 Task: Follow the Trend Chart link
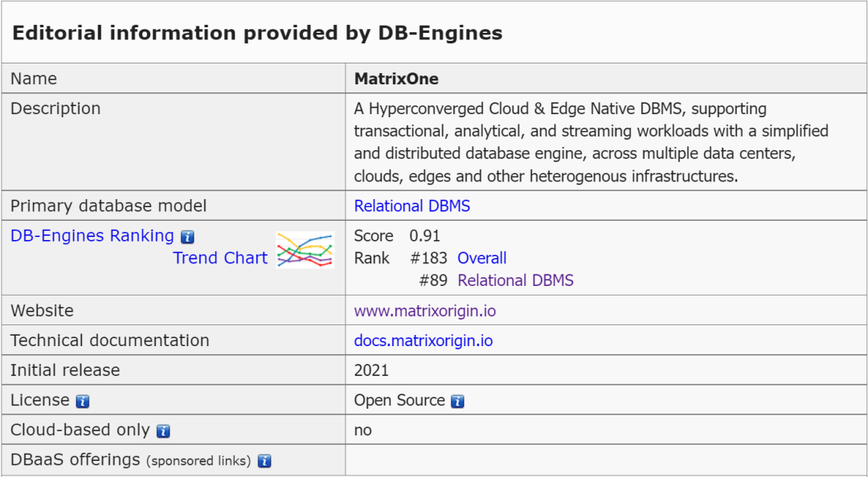pos(219,258)
